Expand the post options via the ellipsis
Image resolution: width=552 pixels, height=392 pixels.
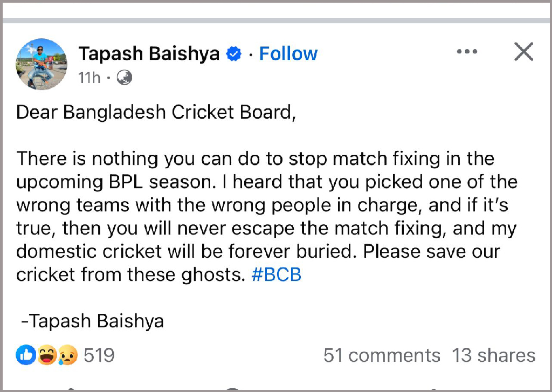point(467,51)
